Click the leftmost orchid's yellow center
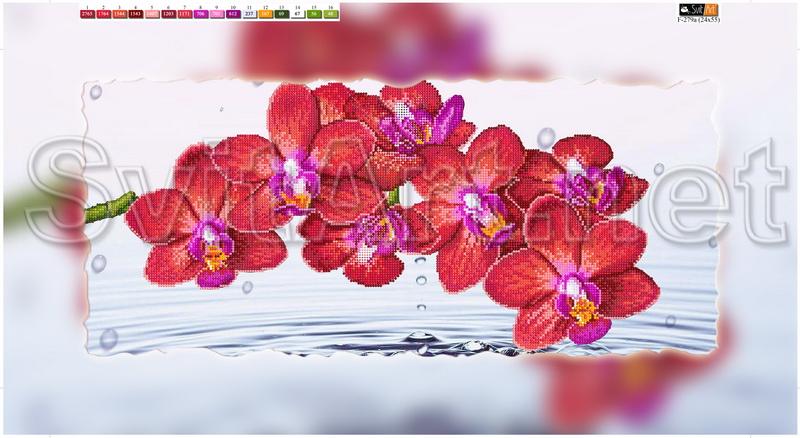The height and width of the screenshot is (438, 800). 214,256
